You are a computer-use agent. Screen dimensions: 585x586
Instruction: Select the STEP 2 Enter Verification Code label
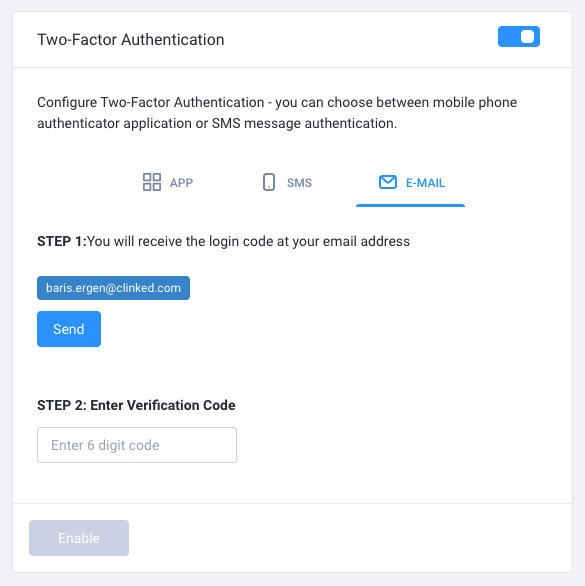(x=136, y=405)
